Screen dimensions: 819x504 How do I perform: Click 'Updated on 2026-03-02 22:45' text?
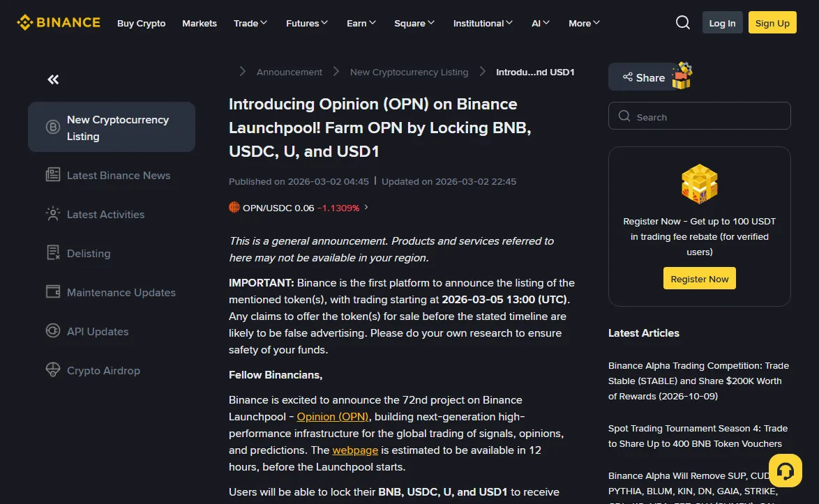449,181
